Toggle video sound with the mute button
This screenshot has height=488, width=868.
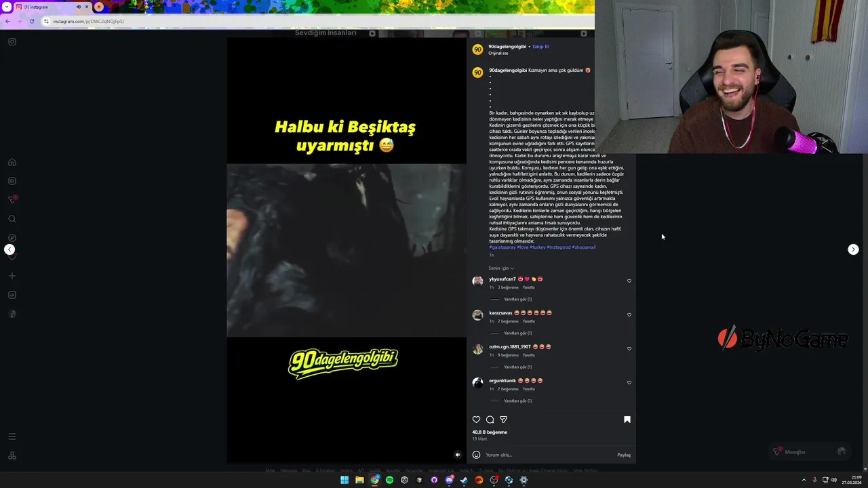(x=457, y=455)
